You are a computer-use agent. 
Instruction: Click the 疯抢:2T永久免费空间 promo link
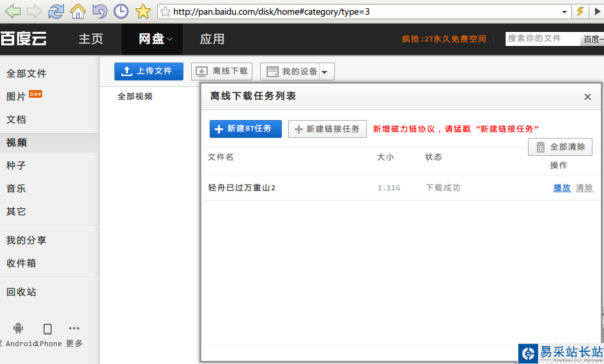444,39
